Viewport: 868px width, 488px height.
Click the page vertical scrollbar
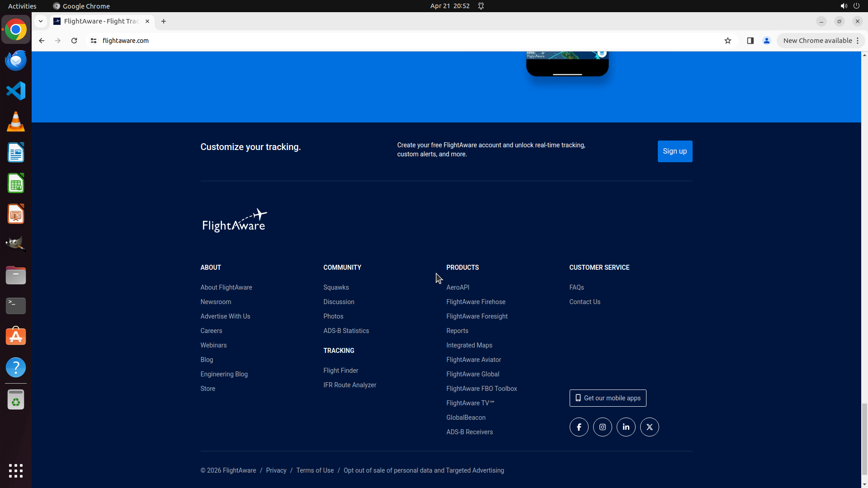click(x=864, y=438)
